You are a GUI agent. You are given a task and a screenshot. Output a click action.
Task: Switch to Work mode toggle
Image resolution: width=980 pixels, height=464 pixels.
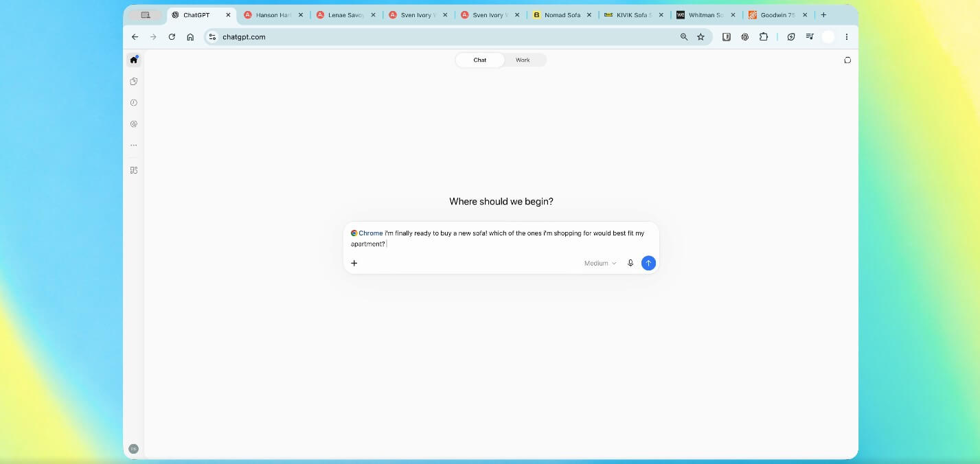[523, 60]
